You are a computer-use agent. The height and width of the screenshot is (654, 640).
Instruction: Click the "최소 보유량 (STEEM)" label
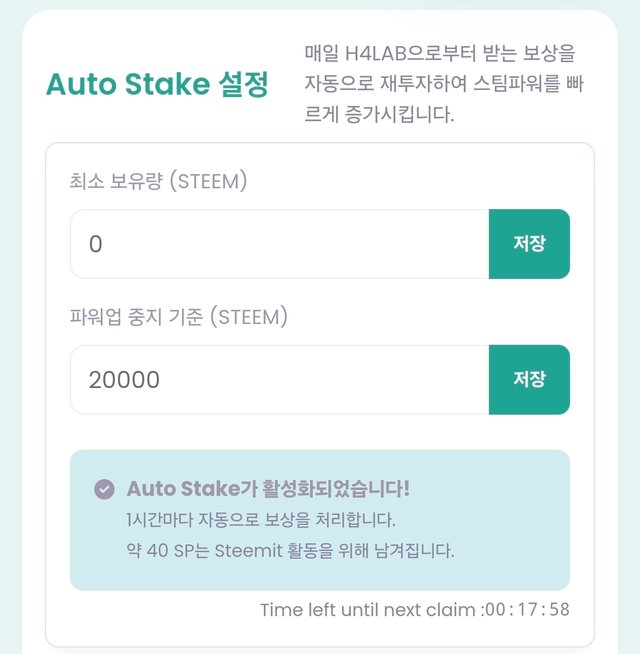(158, 181)
